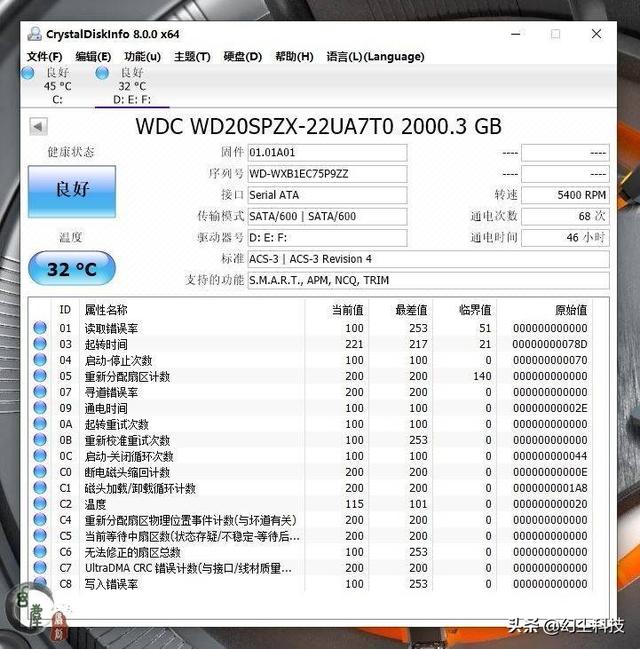This screenshot has width=640, height=649.
Task: Open the 文件(F) menu
Action: [45, 56]
